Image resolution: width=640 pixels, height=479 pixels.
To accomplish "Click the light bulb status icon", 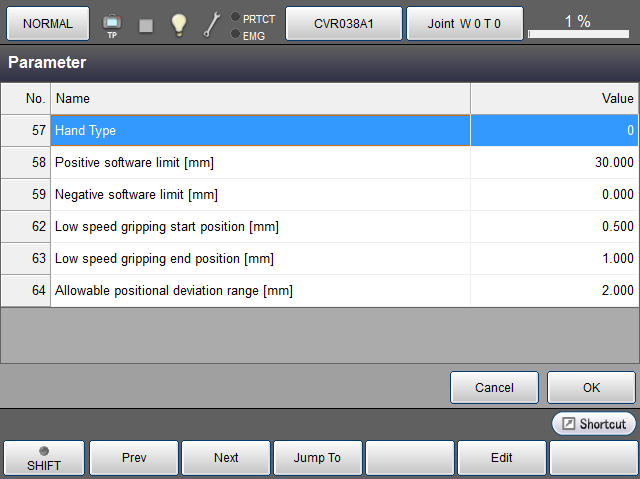I will tap(178, 24).
